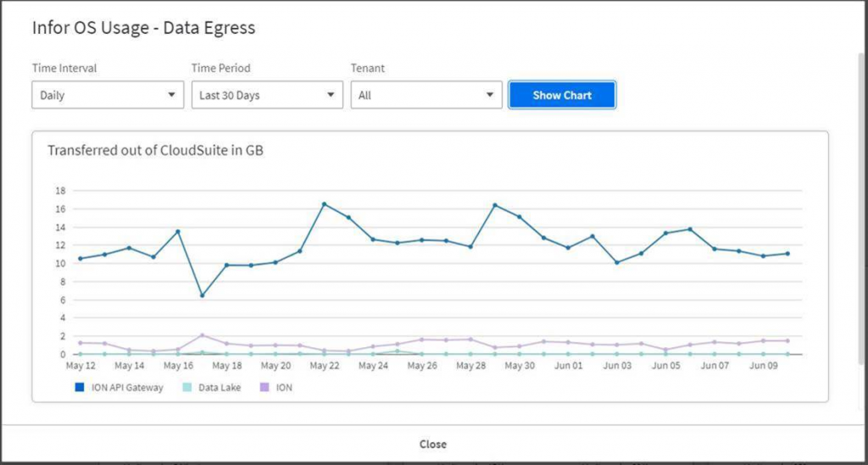Click the May 29 peak data point

495,205
